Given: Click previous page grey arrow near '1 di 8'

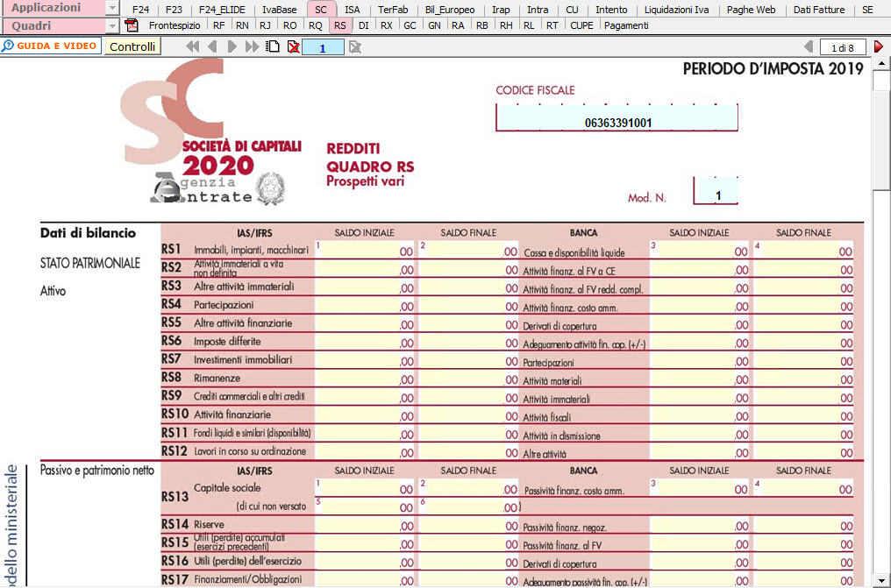Looking at the screenshot, I should coord(809,47).
